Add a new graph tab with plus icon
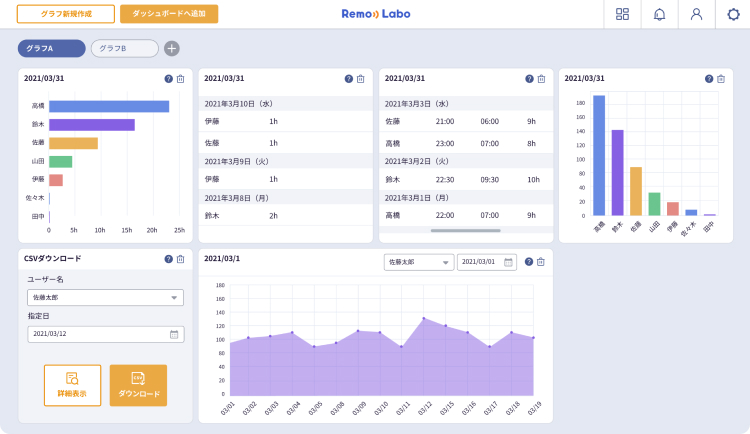The image size is (750, 434). pos(172,48)
